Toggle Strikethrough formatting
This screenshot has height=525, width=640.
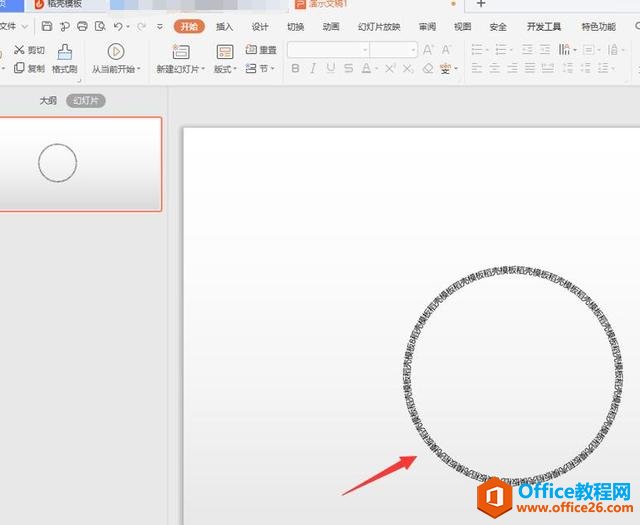(x=349, y=68)
